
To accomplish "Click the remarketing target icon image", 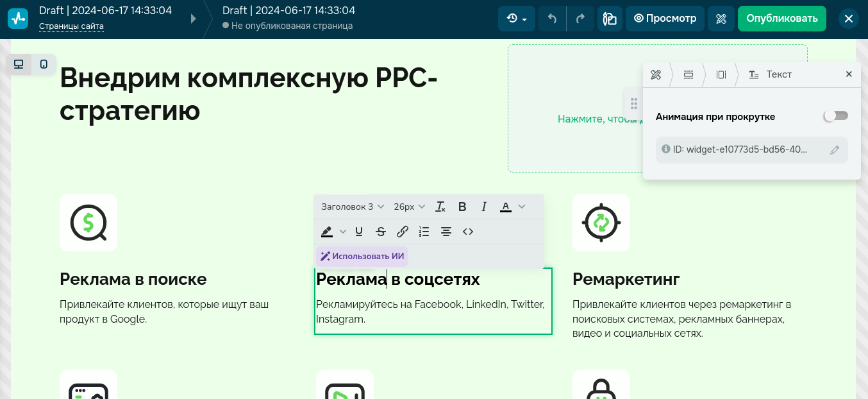I will pos(601,223).
